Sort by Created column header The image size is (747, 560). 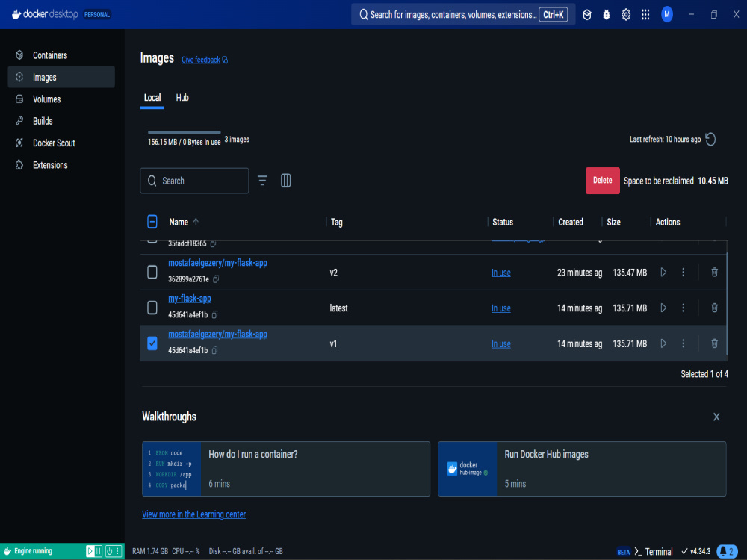tap(570, 222)
